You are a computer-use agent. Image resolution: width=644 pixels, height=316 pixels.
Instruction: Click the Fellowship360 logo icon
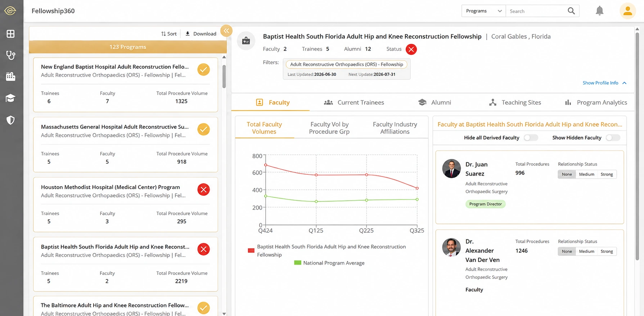click(x=10, y=11)
